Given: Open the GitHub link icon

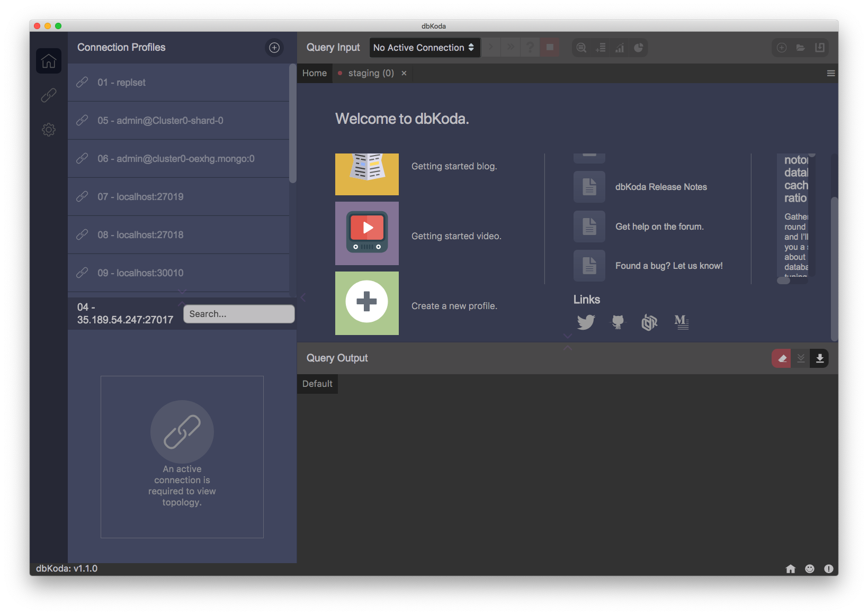Looking at the screenshot, I should [618, 322].
